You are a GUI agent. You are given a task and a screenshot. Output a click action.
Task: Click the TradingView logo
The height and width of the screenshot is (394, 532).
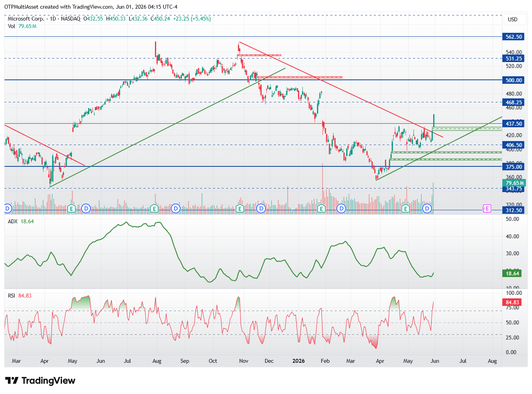coord(40,381)
